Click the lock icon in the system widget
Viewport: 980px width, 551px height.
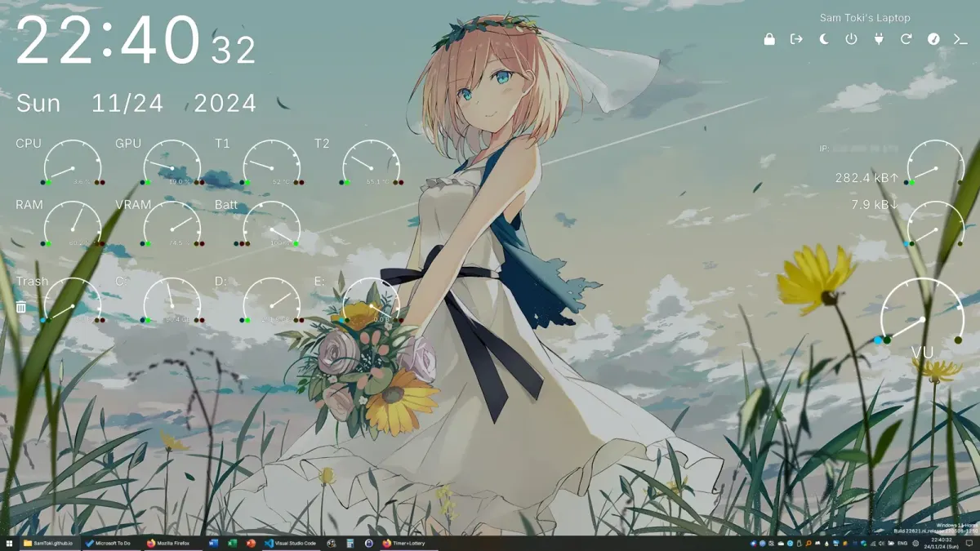click(x=769, y=38)
